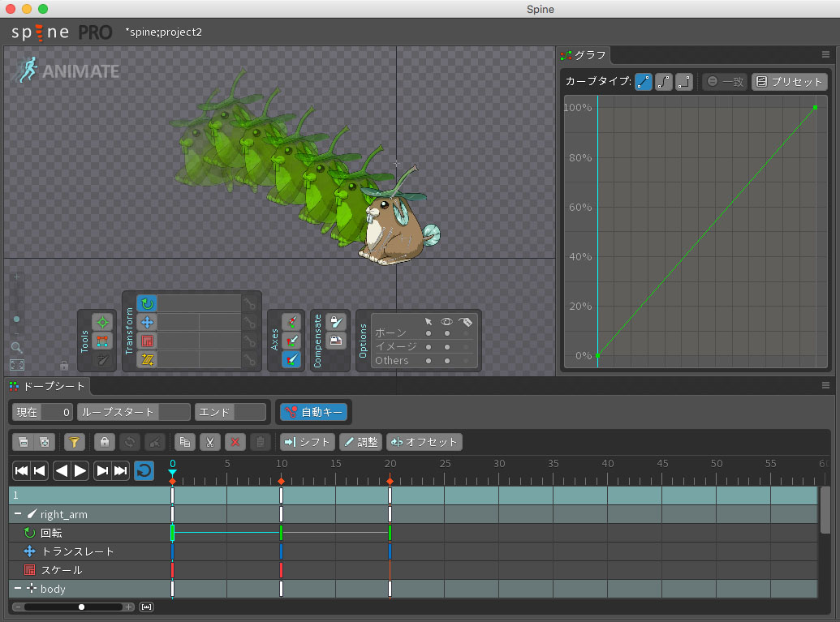Collapse the body bone row

coord(18,589)
